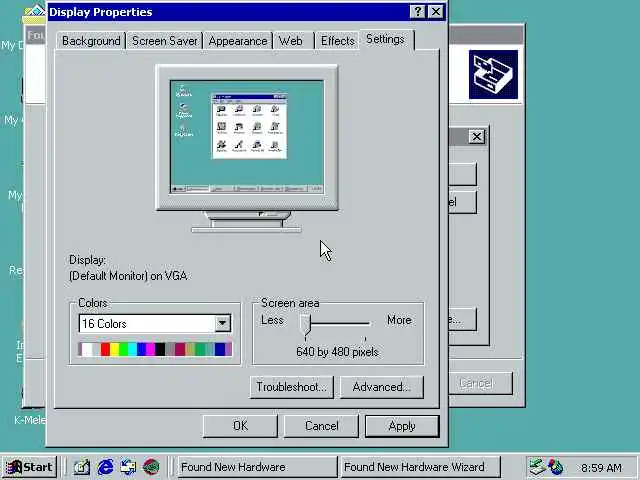
Task: Go to the Web tab
Action: click(x=291, y=41)
